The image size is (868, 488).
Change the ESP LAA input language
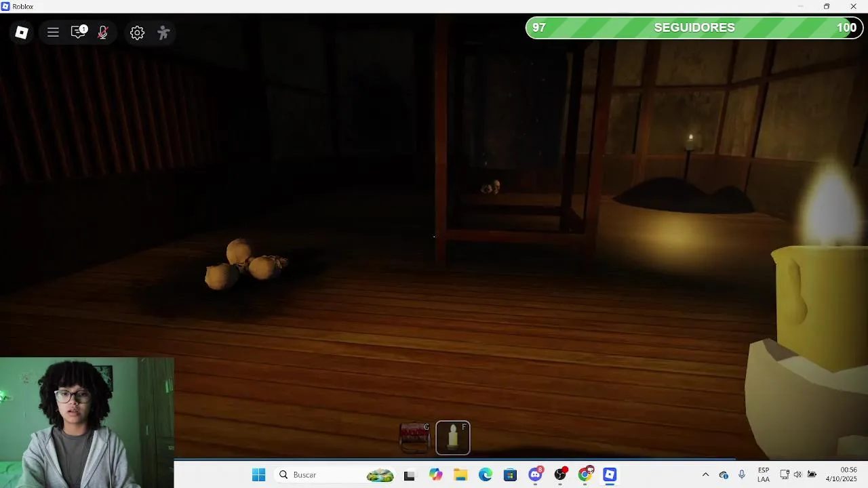(764, 475)
